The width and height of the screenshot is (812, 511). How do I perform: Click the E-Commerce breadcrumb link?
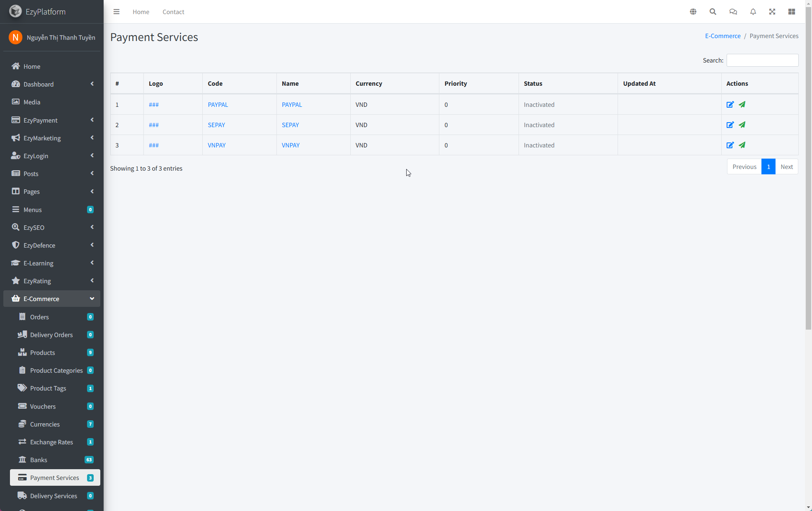click(x=722, y=36)
